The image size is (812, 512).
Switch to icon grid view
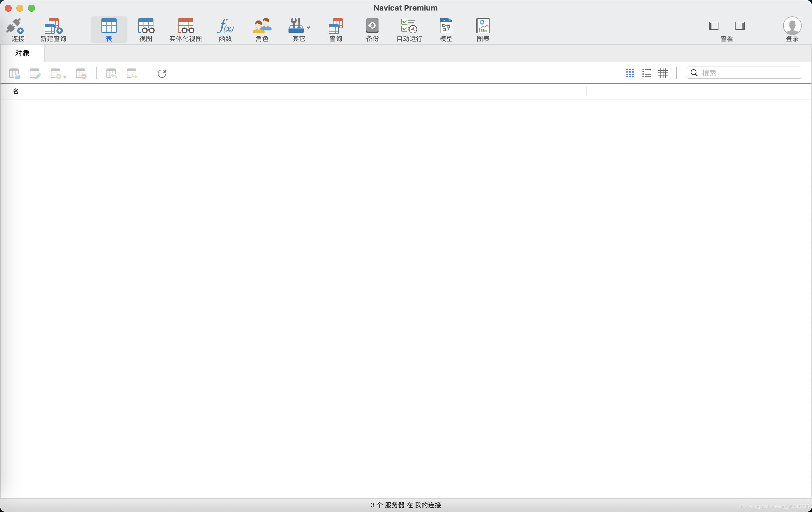(x=630, y=73)
